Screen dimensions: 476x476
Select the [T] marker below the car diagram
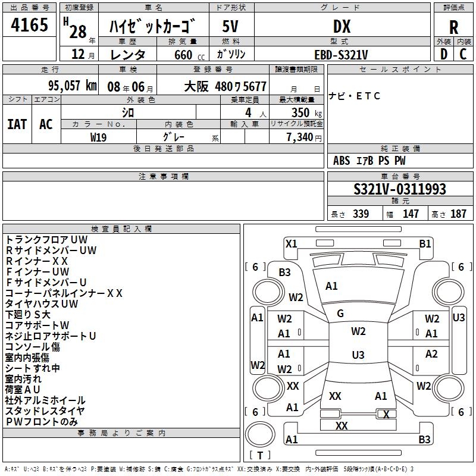point(260,455)
